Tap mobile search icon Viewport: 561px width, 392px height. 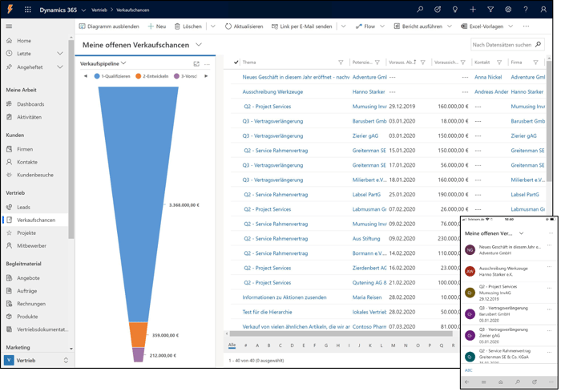(518, 382)
